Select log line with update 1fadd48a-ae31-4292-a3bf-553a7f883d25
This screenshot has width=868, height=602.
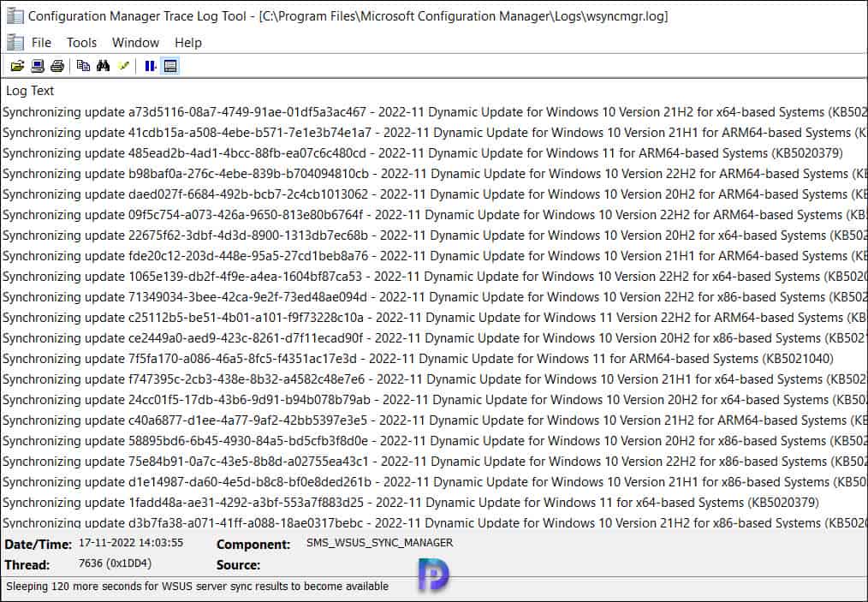[434, 503]
